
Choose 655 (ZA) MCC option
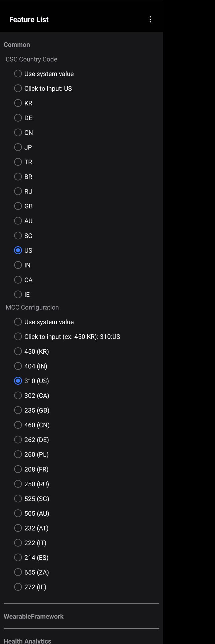18,572
